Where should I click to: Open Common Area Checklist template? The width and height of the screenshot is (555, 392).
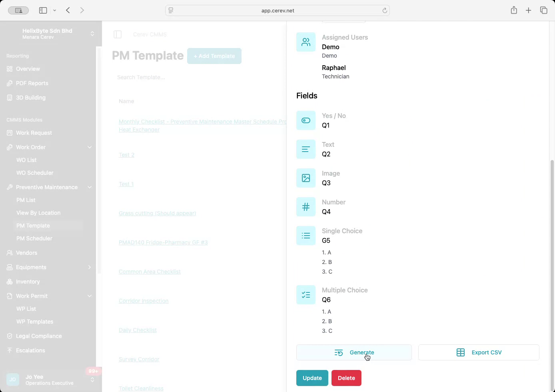pyautogui.click(x=150, y=272)
